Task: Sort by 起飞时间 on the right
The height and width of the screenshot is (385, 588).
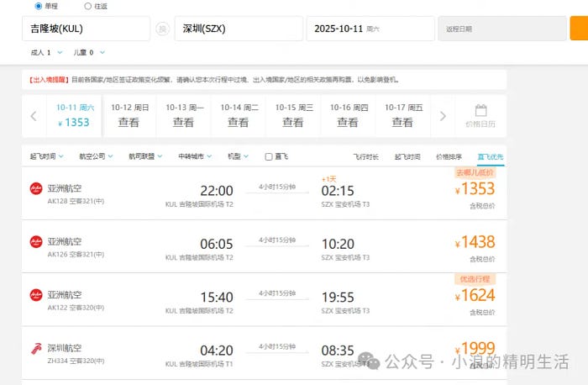Action: tap(407, 157)
